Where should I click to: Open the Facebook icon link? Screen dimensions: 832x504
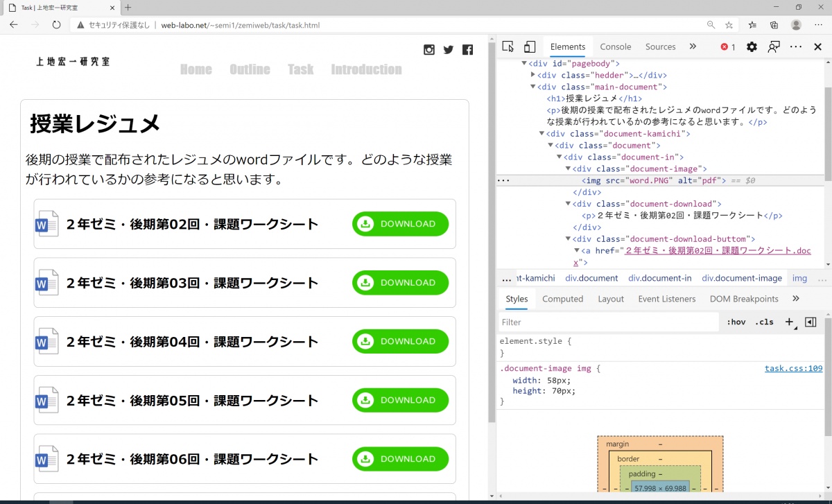[x=468, y=49]
